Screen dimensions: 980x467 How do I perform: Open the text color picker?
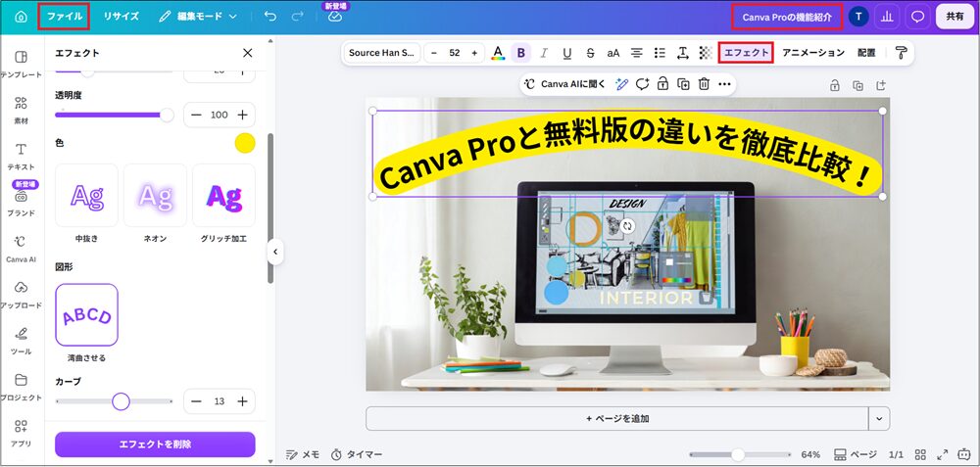click(x=498, y=53)
